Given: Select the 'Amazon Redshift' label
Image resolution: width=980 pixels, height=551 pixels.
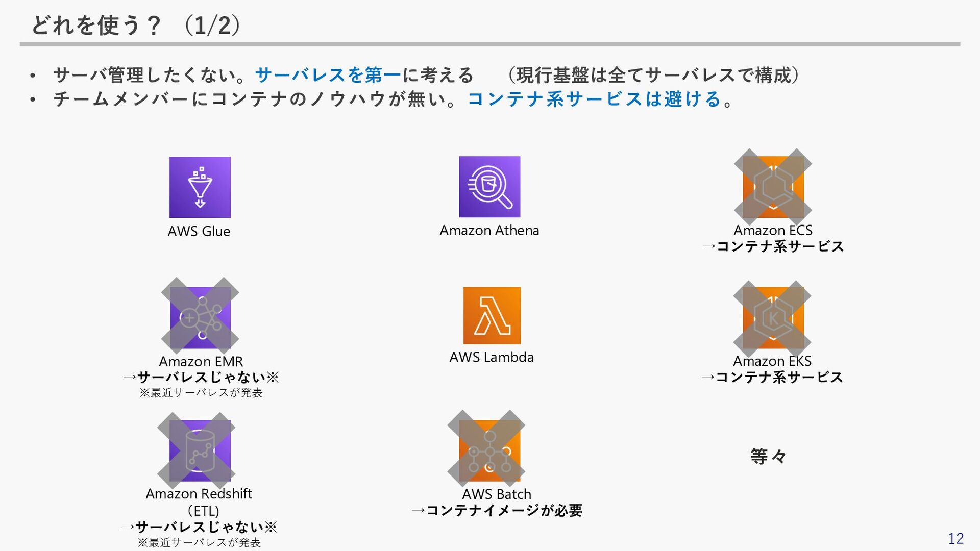Looking at the screenshot, I should (199, 494).
